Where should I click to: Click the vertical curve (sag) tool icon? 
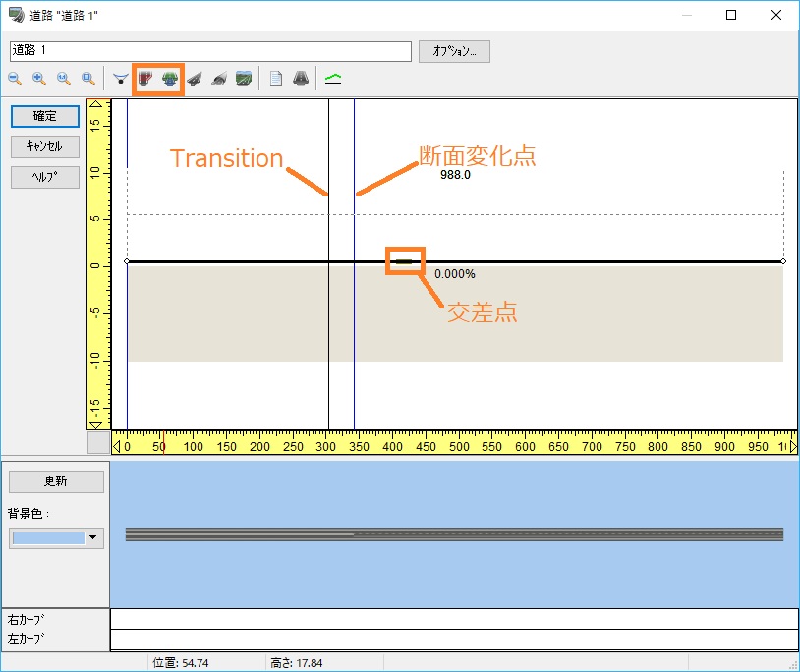121,79
